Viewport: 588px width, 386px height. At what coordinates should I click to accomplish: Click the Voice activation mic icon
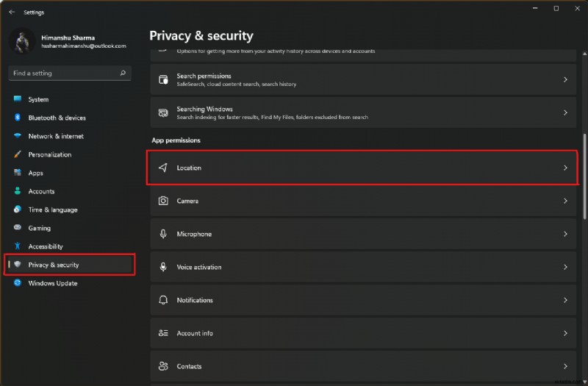163,267
